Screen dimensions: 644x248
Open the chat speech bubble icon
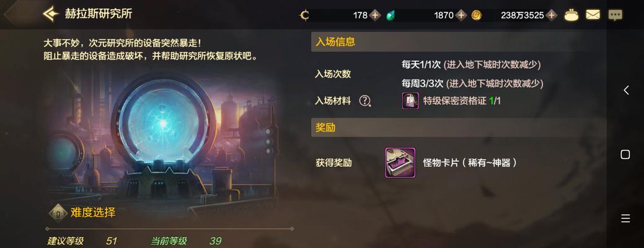[x=615, y=15]
